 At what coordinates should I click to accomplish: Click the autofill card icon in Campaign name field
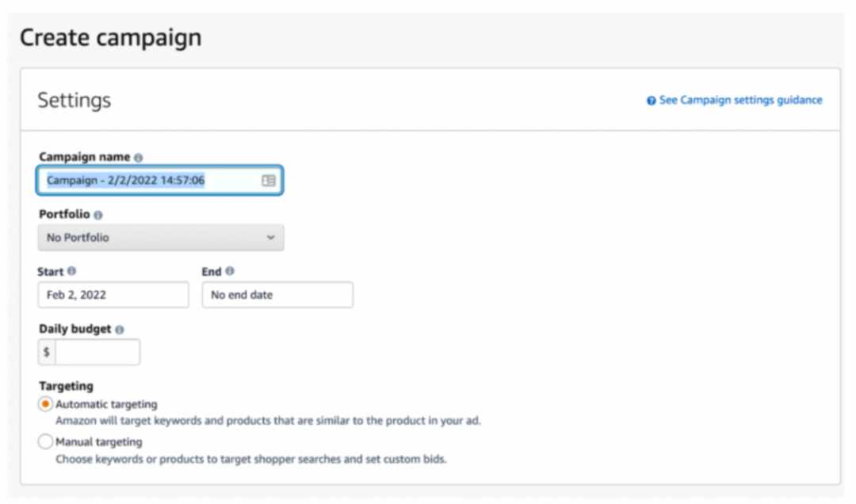(x=269, y=181)
